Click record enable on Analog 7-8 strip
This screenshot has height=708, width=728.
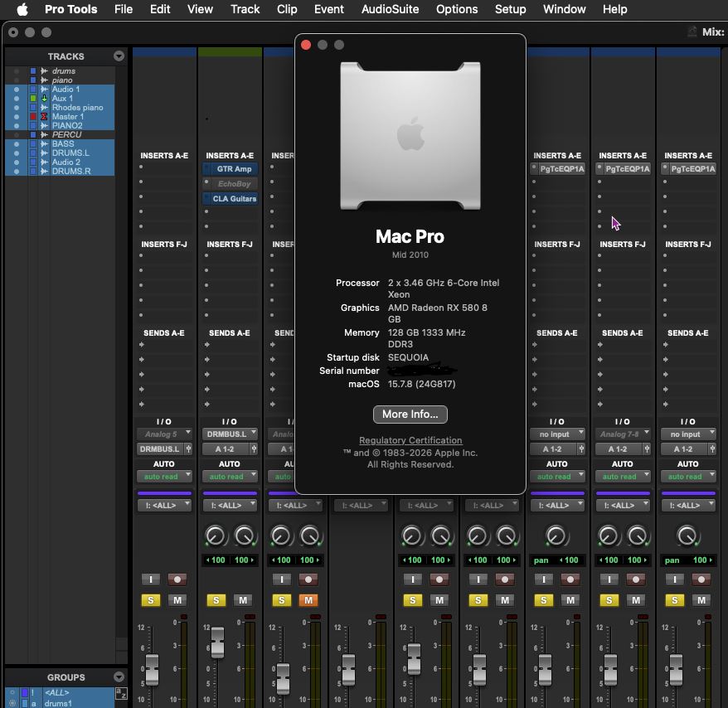pos(636,579)
